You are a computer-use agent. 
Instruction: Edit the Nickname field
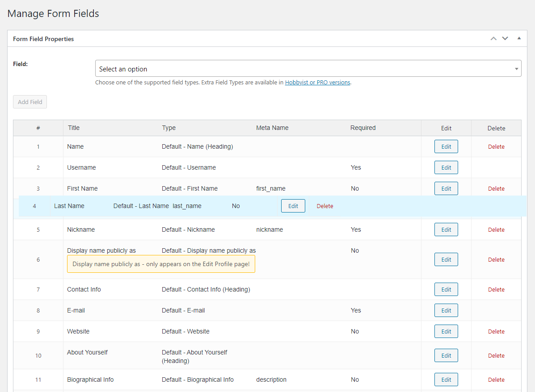(446, 229)
